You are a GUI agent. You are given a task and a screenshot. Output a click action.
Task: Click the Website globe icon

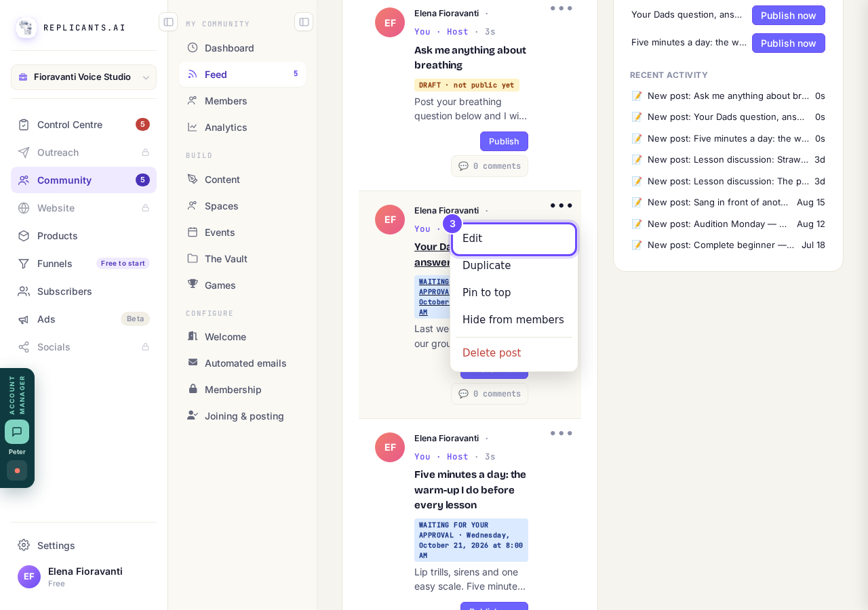click(x=24, y=208)
